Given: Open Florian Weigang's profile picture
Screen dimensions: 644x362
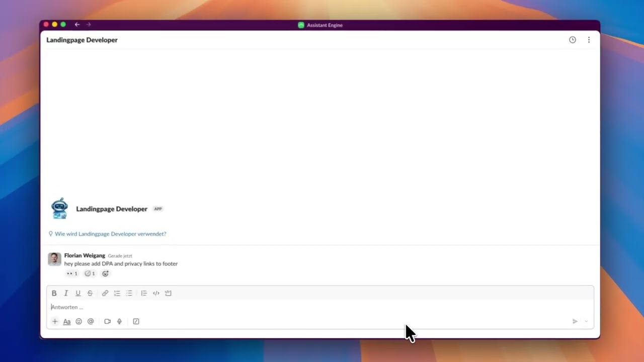Looking at the screenshot, I should (54, 259).
